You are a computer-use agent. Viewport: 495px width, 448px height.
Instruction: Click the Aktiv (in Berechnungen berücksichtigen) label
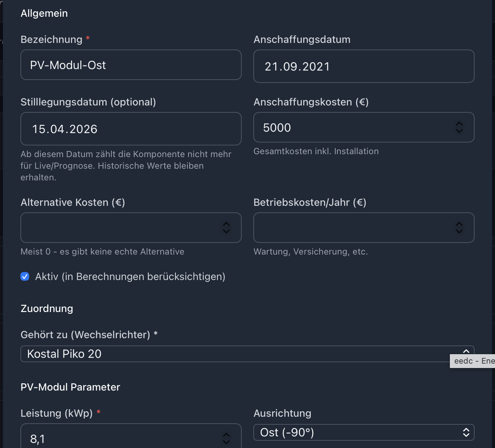click(x=130, y=277)
